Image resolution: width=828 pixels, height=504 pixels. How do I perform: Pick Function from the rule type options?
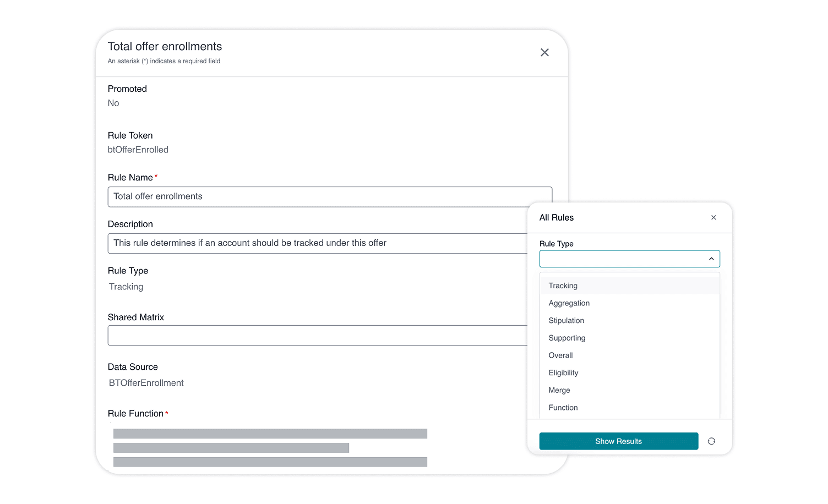(x=563, y=407)
